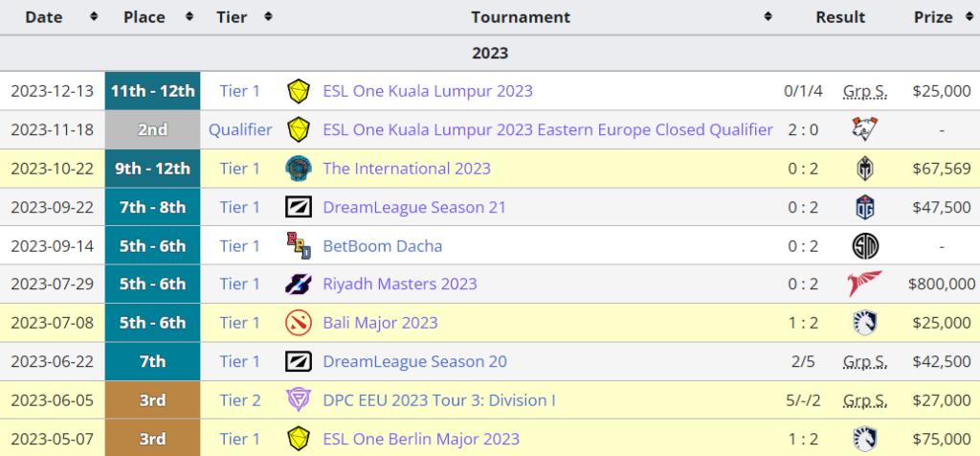Click the Bali Major 2023 Dota icon
The height and width of the screenshot is (456, 980).
[299, 323]
